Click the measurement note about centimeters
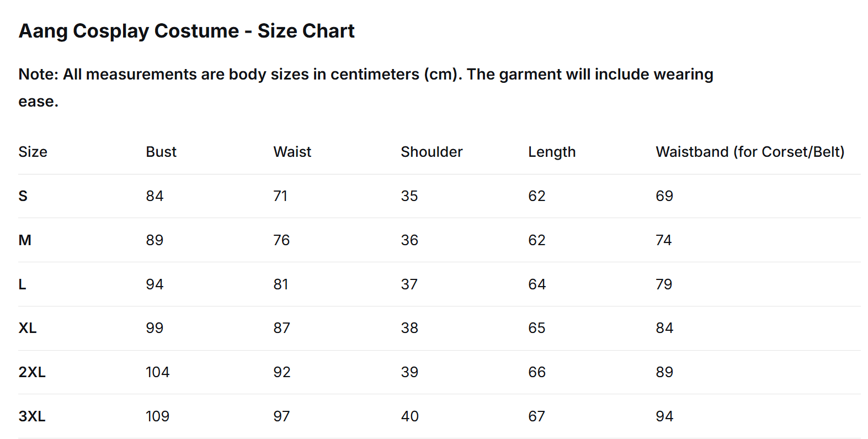 tap(366, 88)
